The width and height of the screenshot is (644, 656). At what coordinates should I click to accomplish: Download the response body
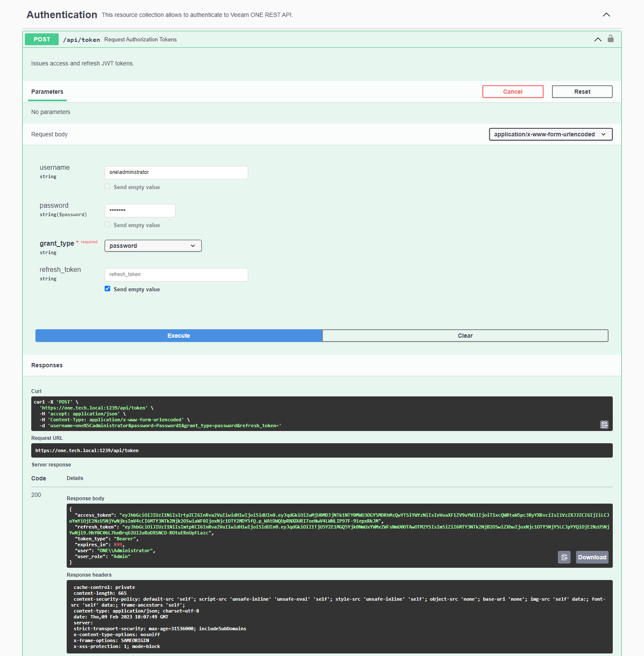[x=592, y=557]
